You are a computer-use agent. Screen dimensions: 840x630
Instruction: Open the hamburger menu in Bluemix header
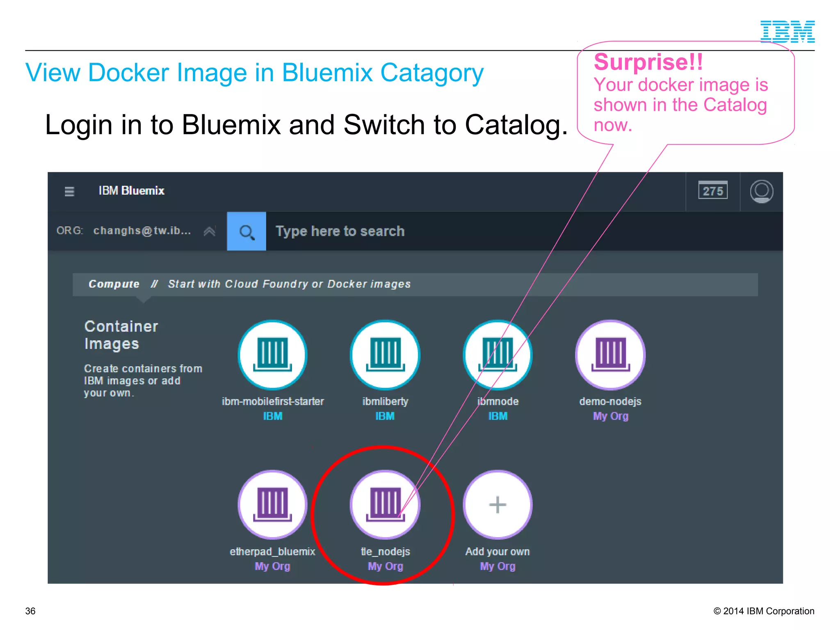[x=69, y=192]
